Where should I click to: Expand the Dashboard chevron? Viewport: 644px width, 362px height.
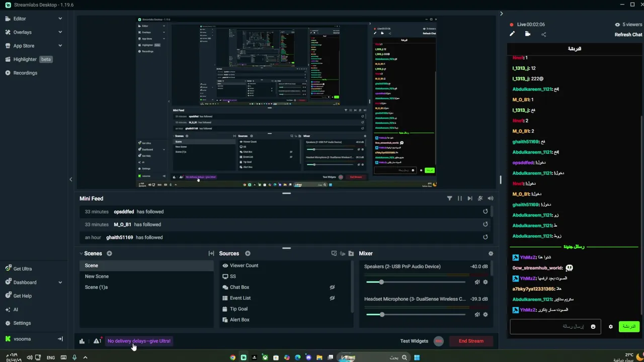click(x=60, y=283)
